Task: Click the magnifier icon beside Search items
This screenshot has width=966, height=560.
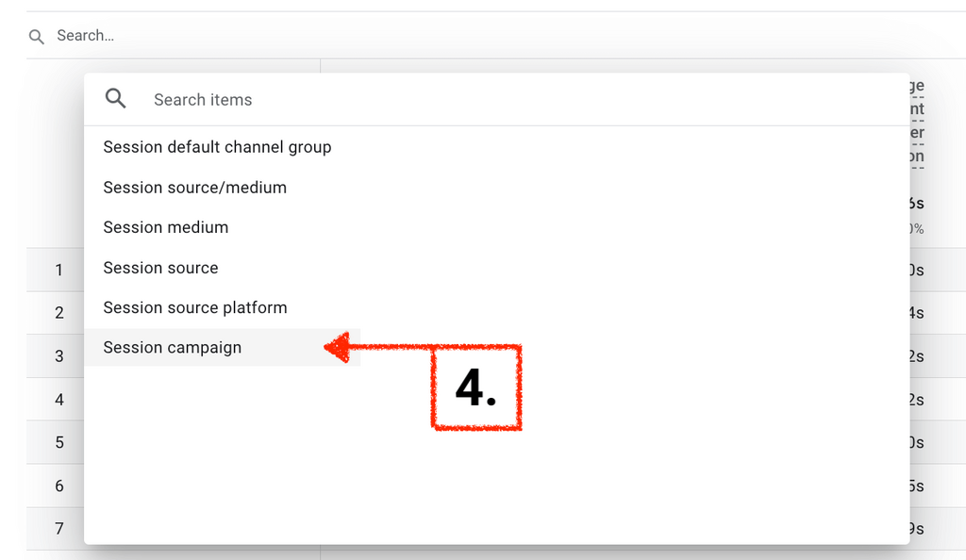Action: tap(116, 99)
